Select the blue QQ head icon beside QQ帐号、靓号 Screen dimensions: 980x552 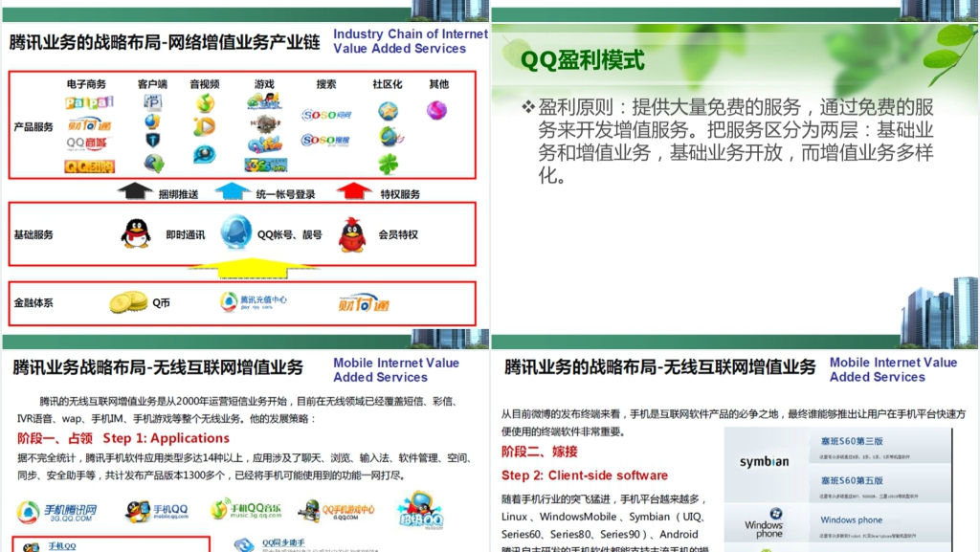coord(236,232)
